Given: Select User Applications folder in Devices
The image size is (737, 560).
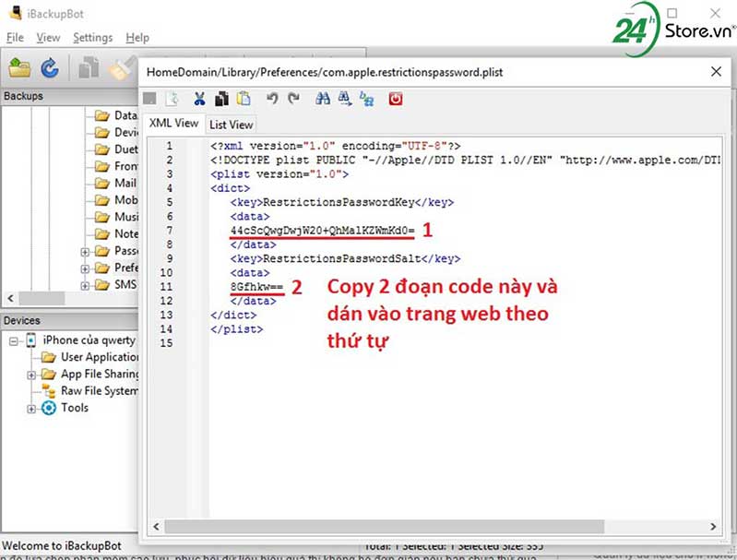Looking at the screenshot, I should 100,357.
